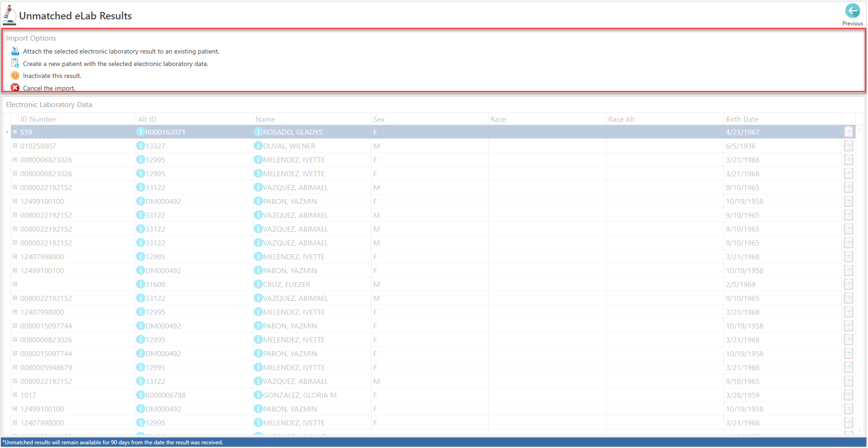The height and width of the screenshot is (448, 868).
Task: Click the Birth Date column header
Action: pos(742,119)
